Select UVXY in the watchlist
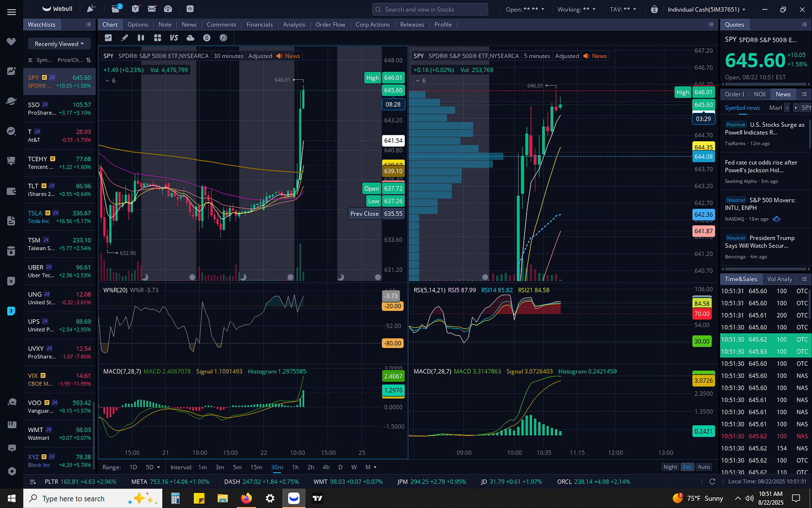 coord(60,352)
